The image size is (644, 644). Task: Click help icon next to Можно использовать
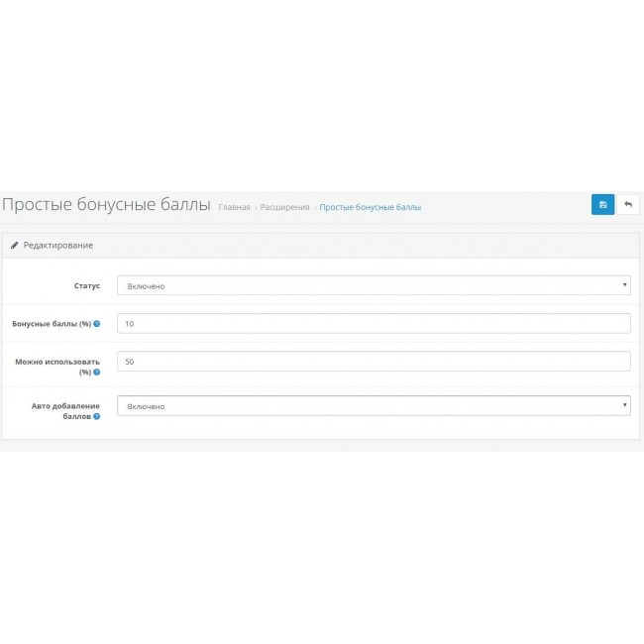(97, 373)
